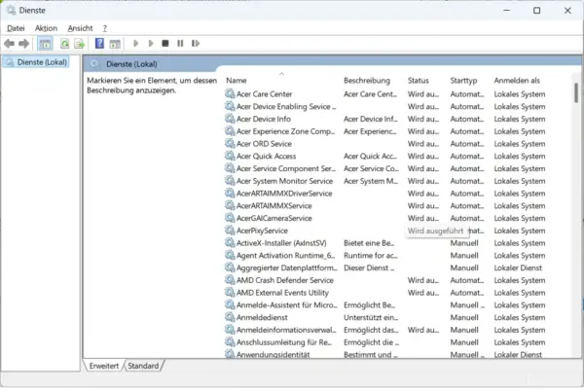The width and height of the screenshot is (584, 392).
Task: Switch to the Erweitert tab
Action: (104, 366)
